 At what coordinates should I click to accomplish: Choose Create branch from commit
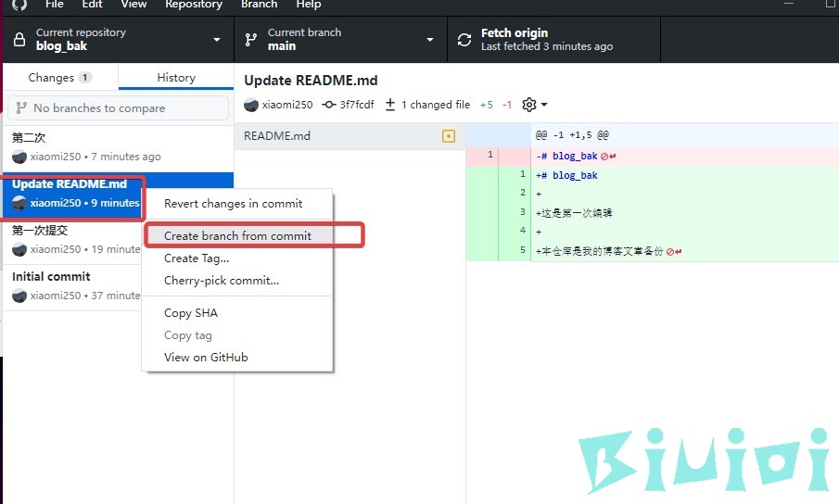[237, 235]
